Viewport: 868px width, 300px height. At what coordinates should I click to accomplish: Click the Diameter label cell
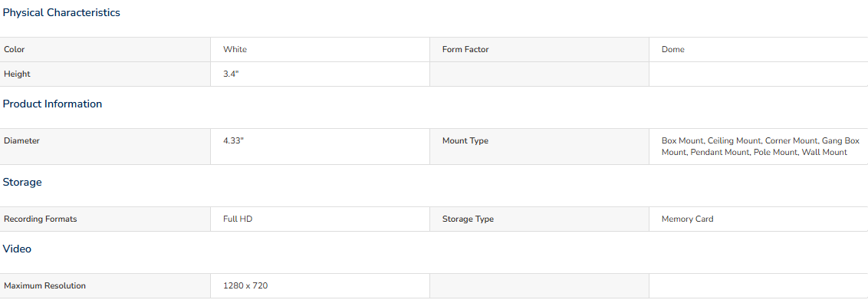click(x=105, y=147)
